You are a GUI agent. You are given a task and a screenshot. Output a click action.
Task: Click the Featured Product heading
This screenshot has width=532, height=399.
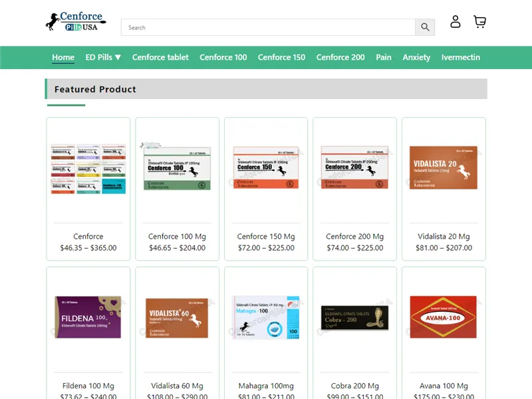tap(95, 89)
